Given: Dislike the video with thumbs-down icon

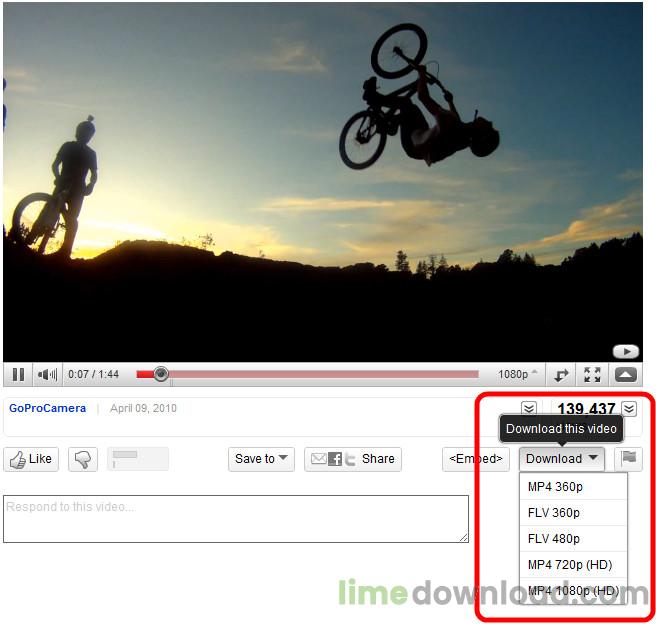Looking at the screenshot, I should click(82, 459).
